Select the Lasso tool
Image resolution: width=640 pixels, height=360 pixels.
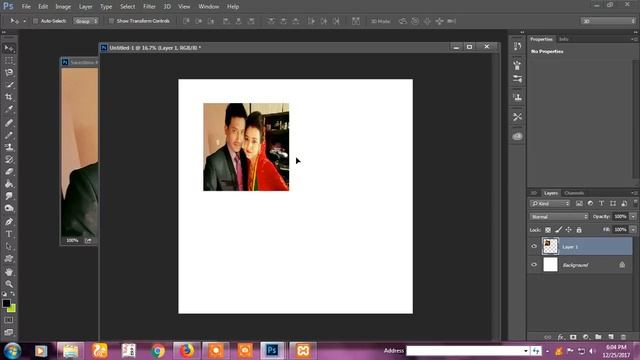click(9, 73)
